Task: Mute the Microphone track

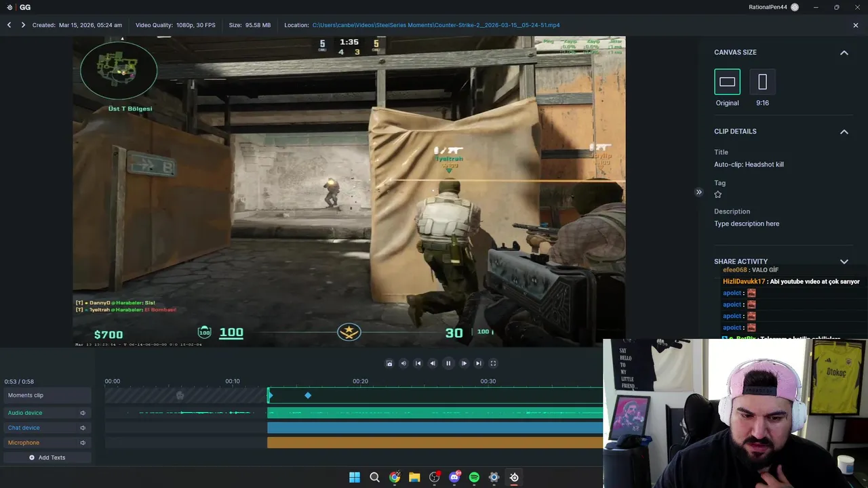Action: pos(83,443)
